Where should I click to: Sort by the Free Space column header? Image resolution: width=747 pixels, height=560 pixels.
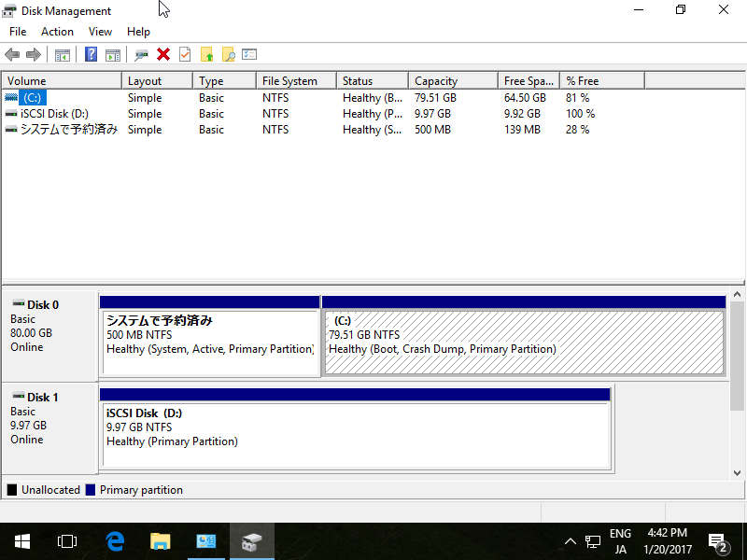[529, 81]
